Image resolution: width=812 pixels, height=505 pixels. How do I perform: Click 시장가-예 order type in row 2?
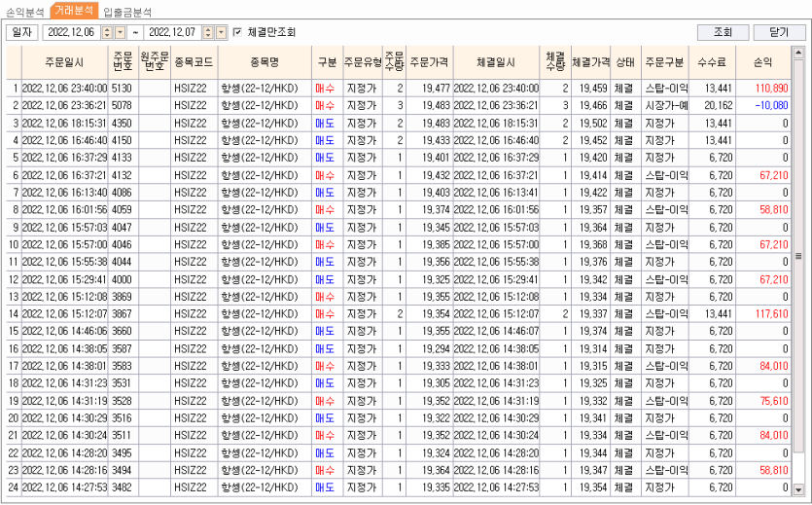[x=666, y=106]
